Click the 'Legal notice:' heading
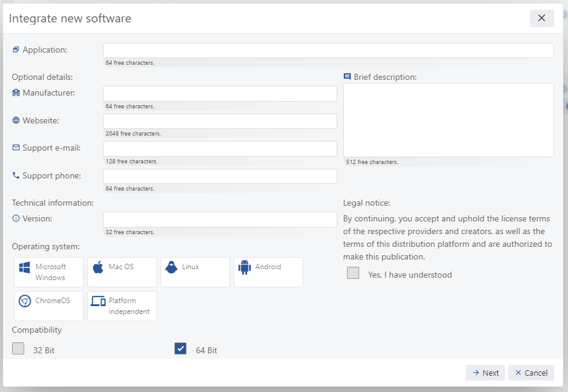The height and width of the screenshot is (392, 568). point(366,203)
